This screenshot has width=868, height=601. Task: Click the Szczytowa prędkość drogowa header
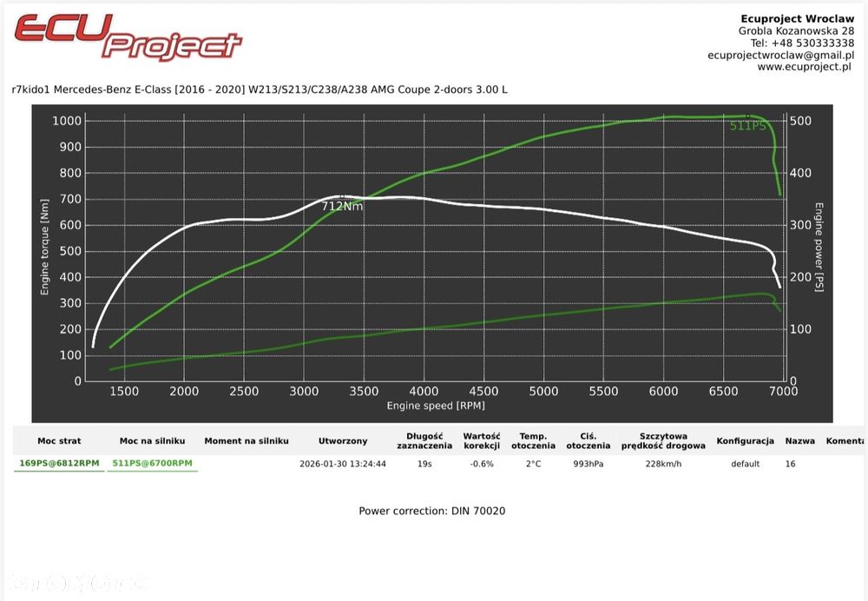[663, 441]
